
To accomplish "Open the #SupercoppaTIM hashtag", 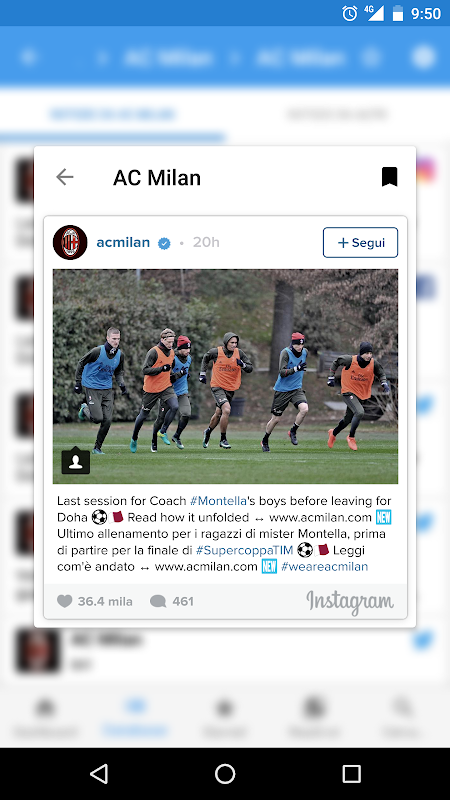I will [244, 551].
